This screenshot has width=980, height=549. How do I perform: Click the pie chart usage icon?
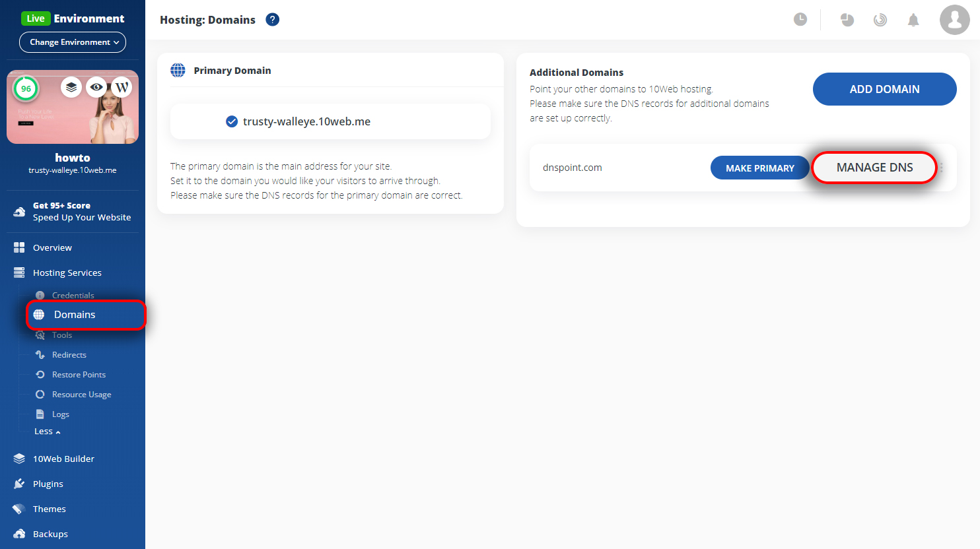pos(847,20)
